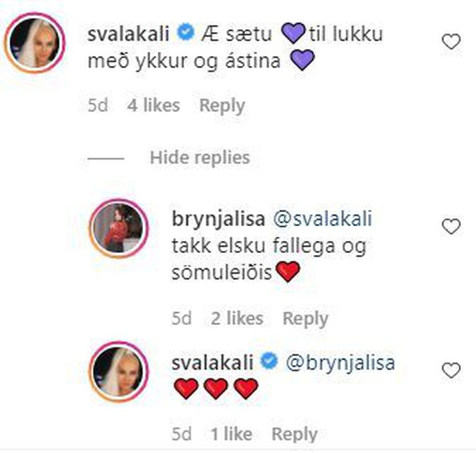View the 1 like on last reply
476x453 pixels.
(232, 434)
